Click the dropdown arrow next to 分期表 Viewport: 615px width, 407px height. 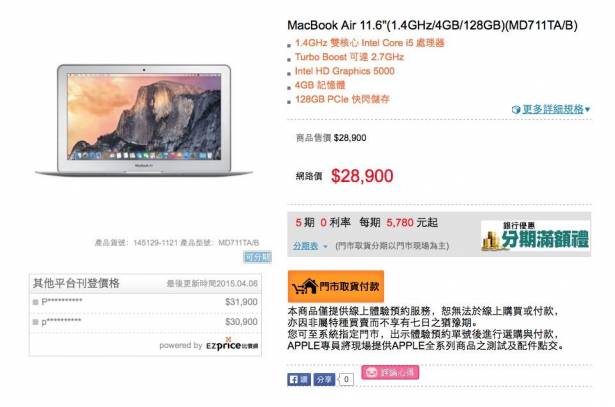pyautogui.click(x=325, y=247)
